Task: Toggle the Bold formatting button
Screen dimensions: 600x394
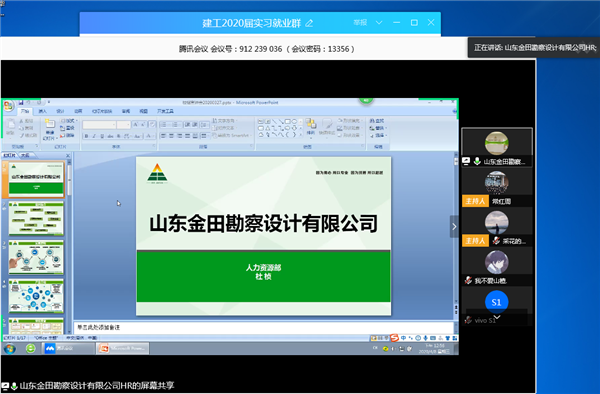Action: click(x=86, y=136)
